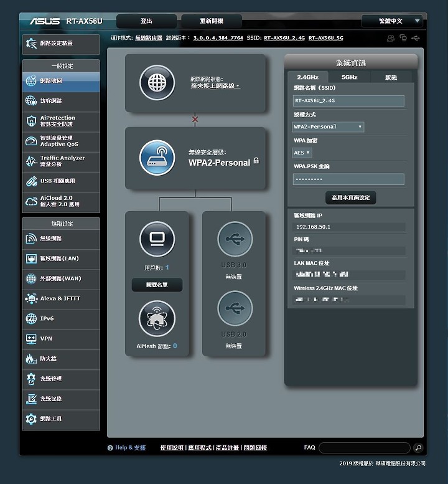Click the Internet disconnected status link
The width and height of the screenshot is (448, 484).
[x=215, y=86]
